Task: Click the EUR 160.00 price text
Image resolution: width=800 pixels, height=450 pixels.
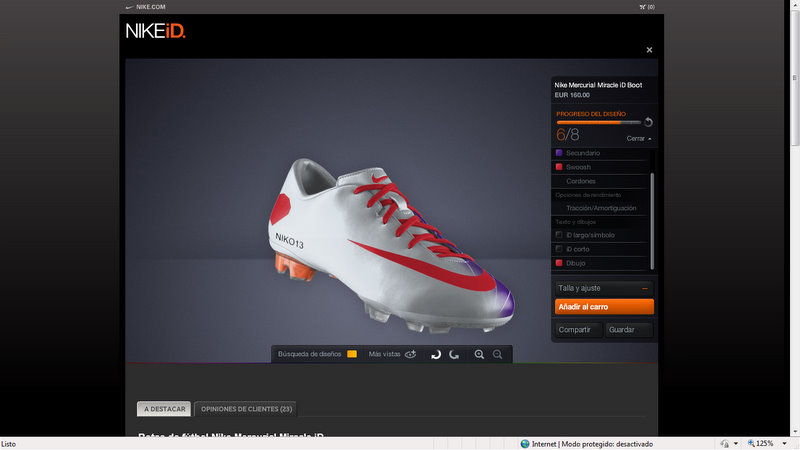Action: (572, 95)
